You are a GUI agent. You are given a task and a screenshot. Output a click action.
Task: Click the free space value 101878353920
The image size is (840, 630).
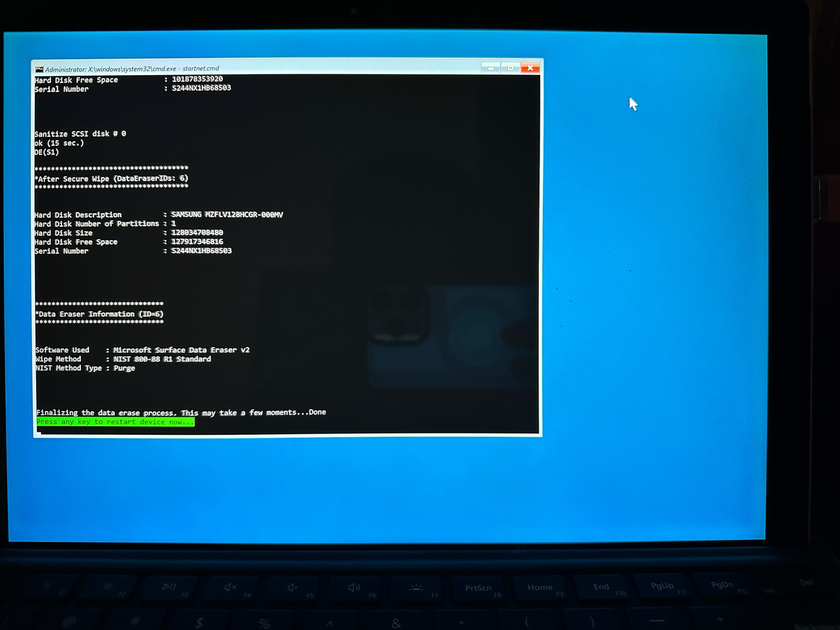tap(197, 79)
